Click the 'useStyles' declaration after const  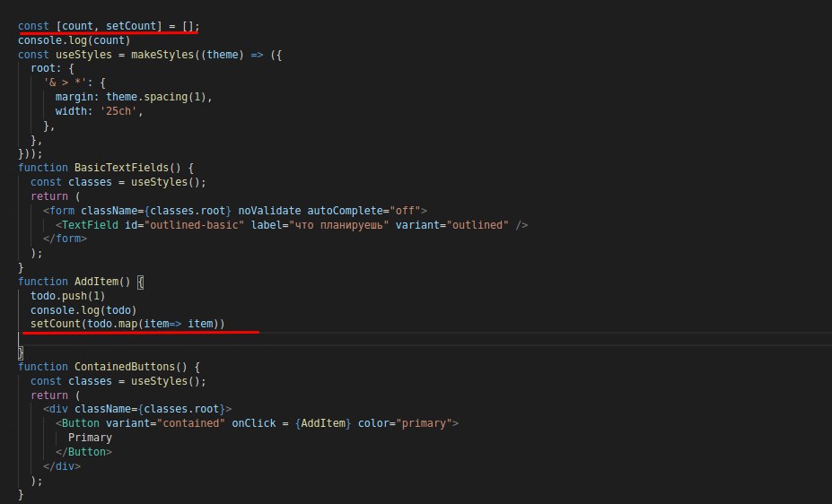tap(83, 55)
